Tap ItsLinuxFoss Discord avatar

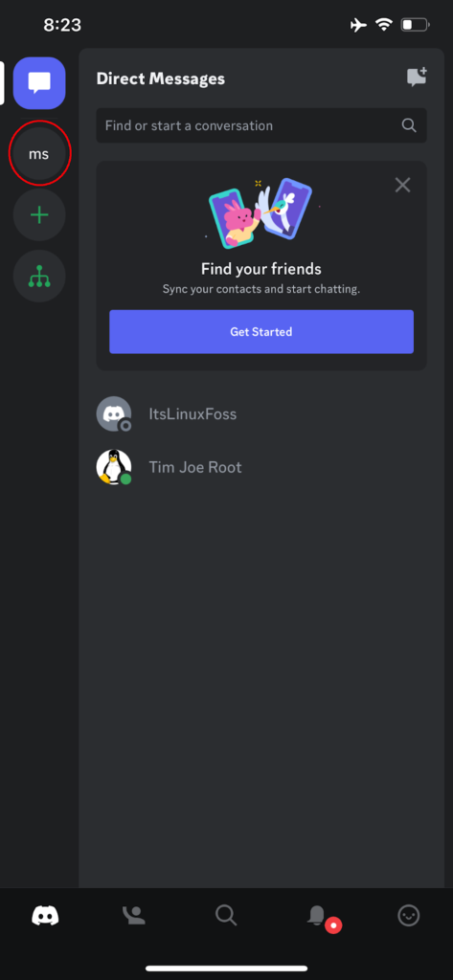(114, 413)
